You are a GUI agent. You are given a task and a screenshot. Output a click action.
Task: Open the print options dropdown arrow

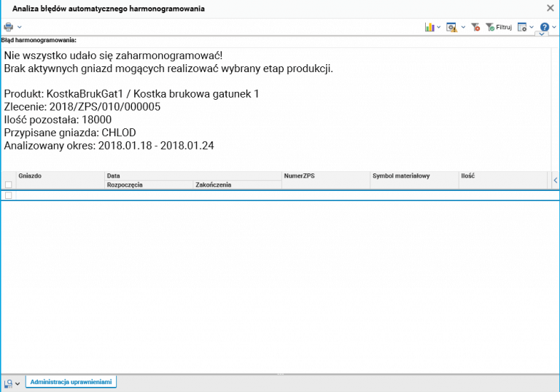tap(20, 27)
